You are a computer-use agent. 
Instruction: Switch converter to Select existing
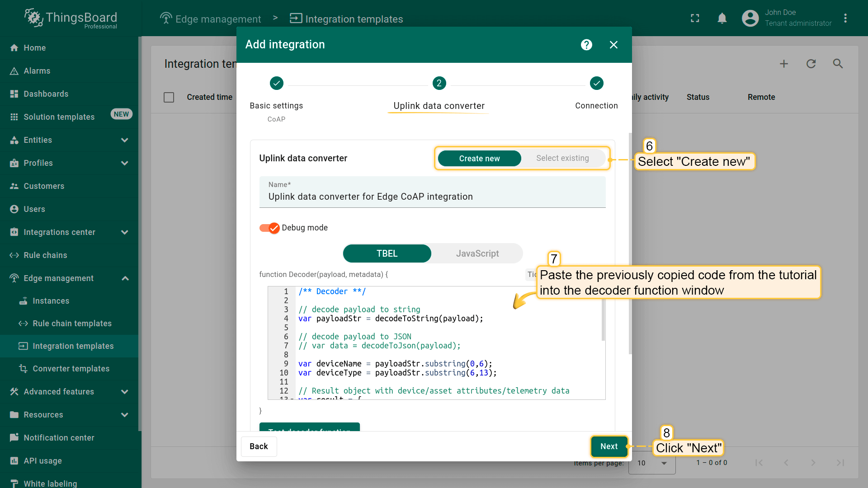point(562,158)
